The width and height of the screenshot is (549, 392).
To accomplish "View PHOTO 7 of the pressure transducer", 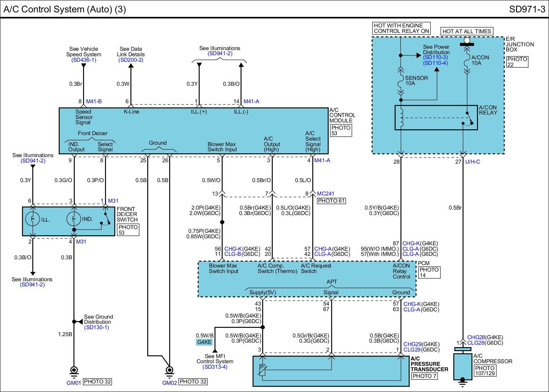I will 424,376.
